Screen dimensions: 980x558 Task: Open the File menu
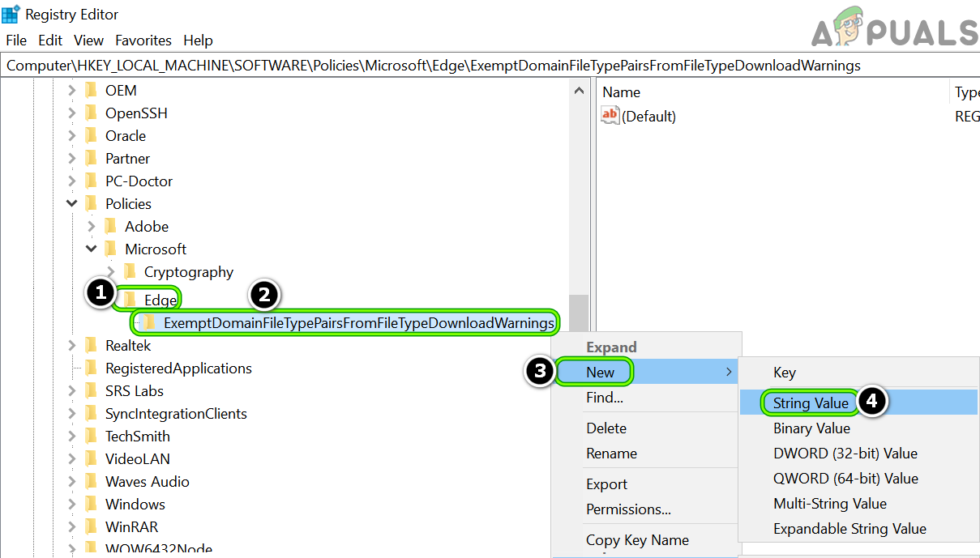point(16,40)
